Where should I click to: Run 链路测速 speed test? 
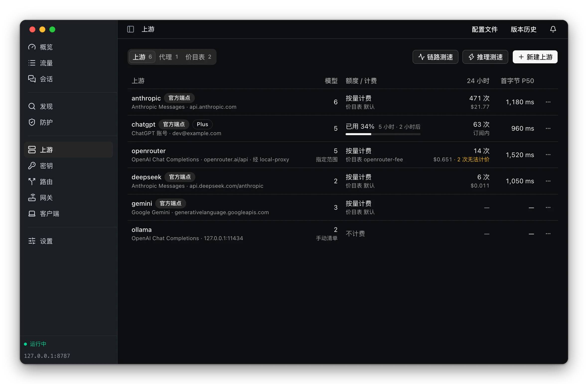(435, 57)
